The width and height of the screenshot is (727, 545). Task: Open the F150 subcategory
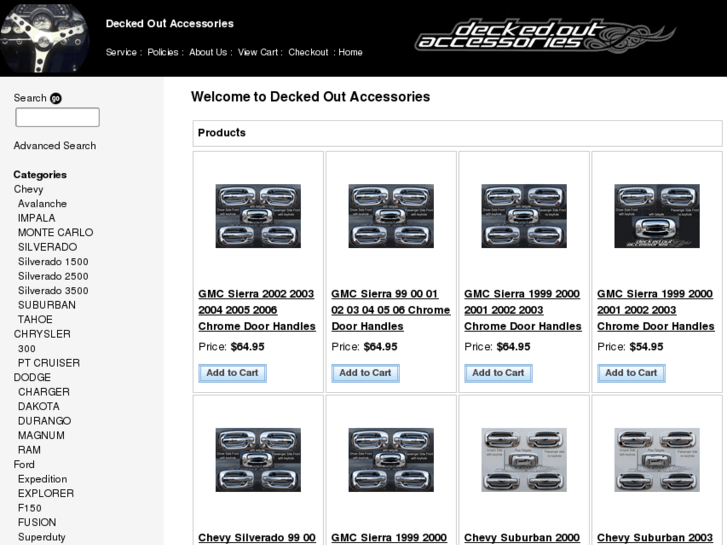tap(30, 508)
